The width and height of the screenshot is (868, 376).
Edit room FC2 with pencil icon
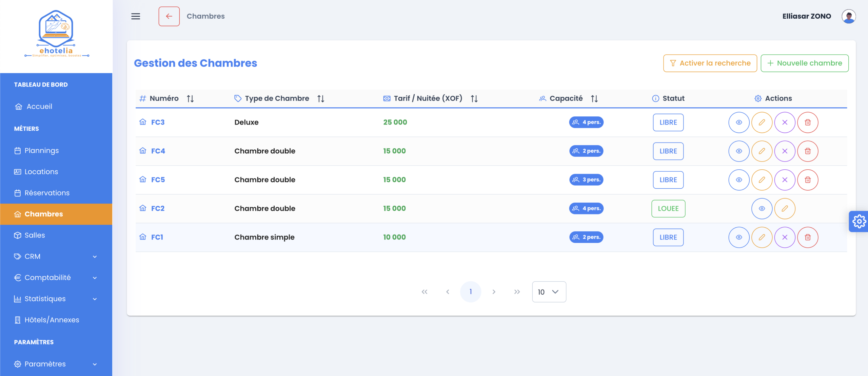[785, 209]
